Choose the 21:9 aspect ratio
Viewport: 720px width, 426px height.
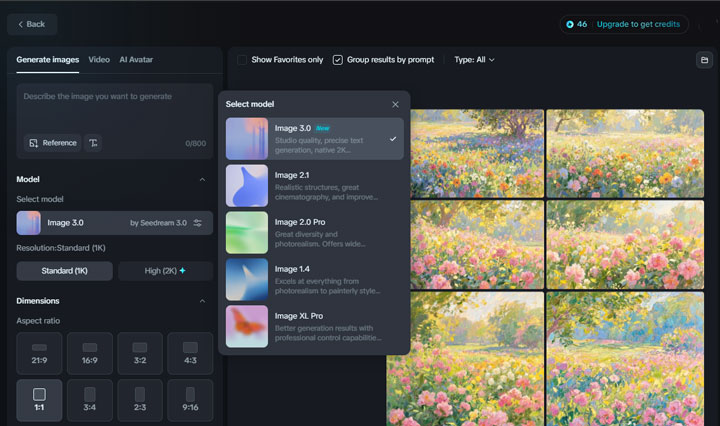tap(39, 353)
